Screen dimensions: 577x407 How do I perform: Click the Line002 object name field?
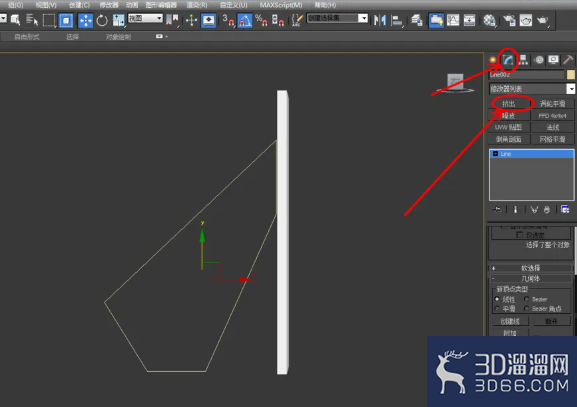pyautogui.click(x=527, y=75)
